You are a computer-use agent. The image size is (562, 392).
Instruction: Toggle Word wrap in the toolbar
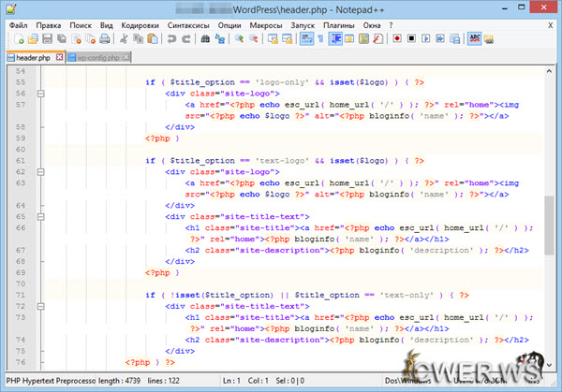305,39
